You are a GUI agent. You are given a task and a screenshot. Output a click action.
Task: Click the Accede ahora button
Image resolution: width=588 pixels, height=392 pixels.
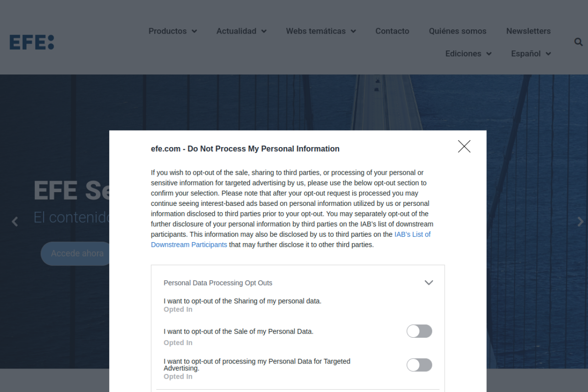77,253
